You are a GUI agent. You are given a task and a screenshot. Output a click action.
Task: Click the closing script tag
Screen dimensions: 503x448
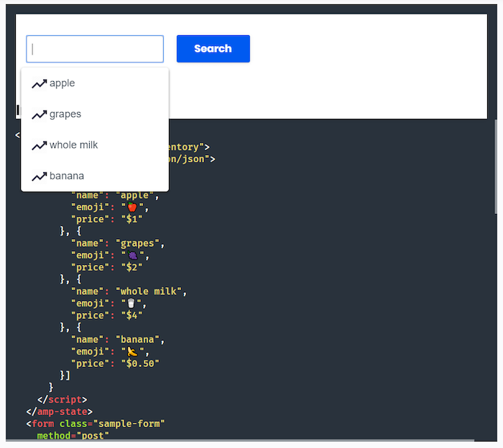tap(63, 400)
